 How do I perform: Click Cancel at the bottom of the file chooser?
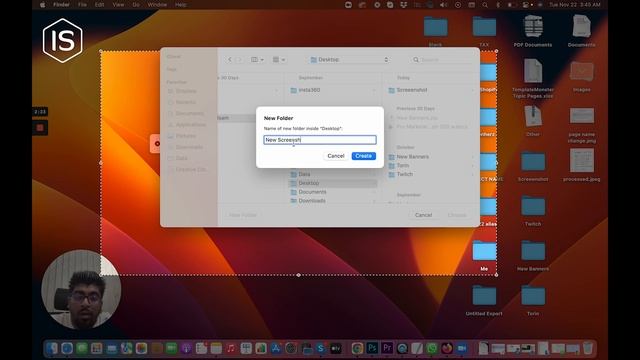tap(423, 215)
